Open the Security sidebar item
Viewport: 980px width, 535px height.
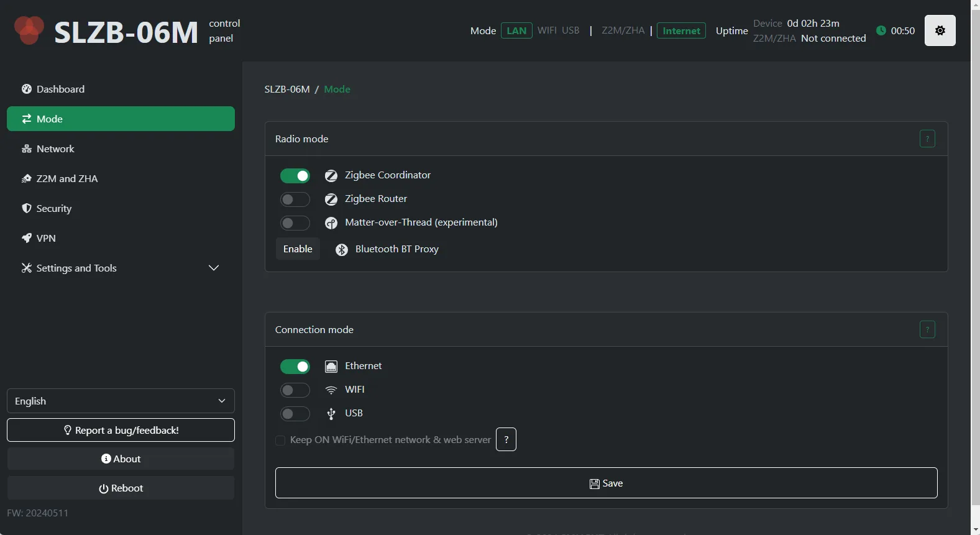click(x=54, y=208)
